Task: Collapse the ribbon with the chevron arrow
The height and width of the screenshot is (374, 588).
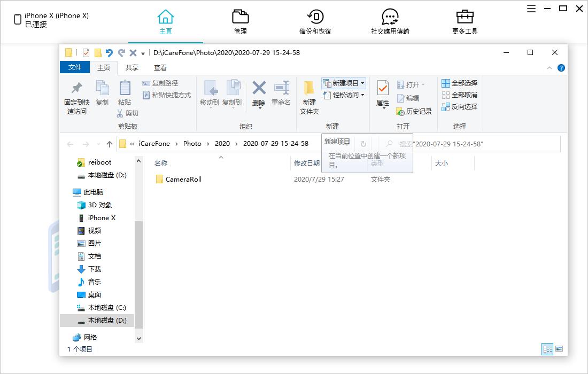Action: point(550,68)
